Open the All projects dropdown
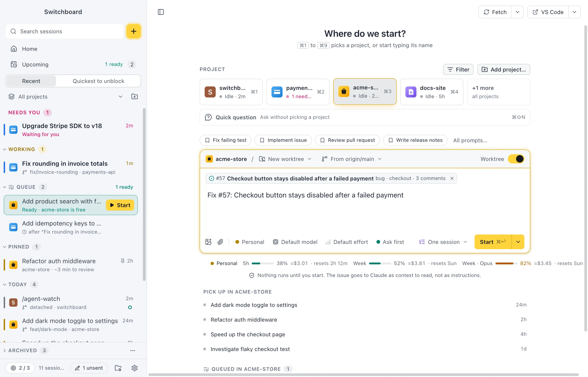588x377 pixels. click(x=65, y=97)
